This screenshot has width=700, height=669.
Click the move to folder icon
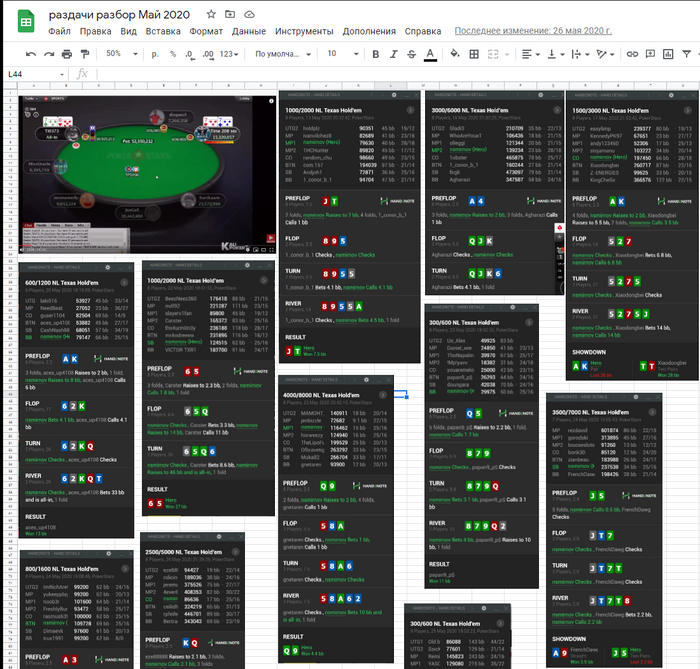coord(230,14)
